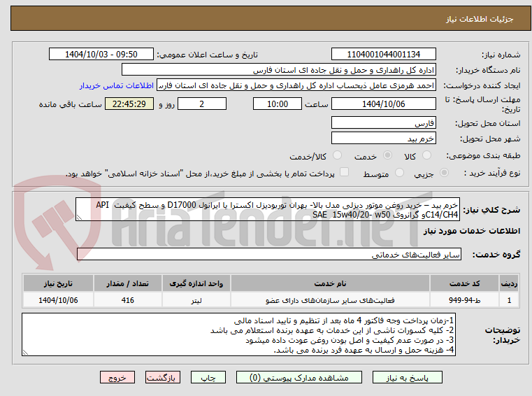Click the شهر محل تحویل field خرم بید
532x396 pixels.
(383, 139)
